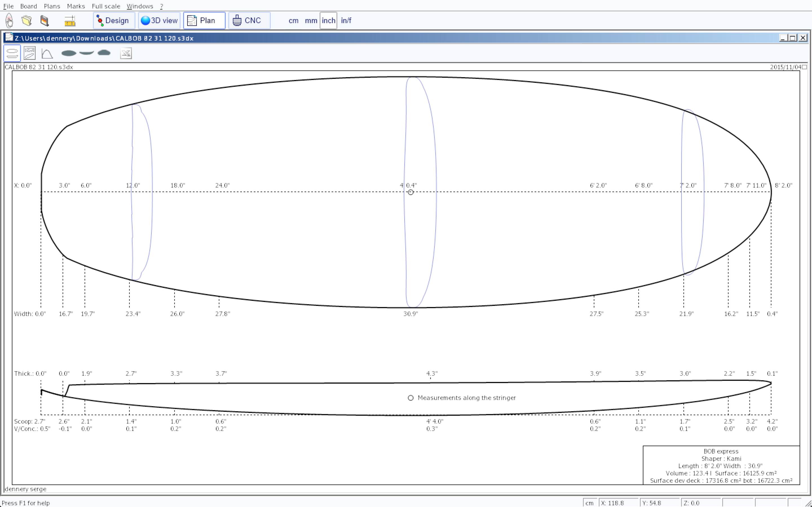This screenshot has height=507, width=812.
Task: Click the save board file icon
Action: (x=44, y=21)
